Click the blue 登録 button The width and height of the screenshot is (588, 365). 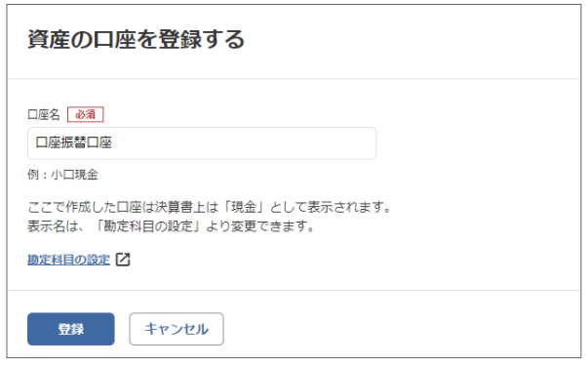[71, 329]
